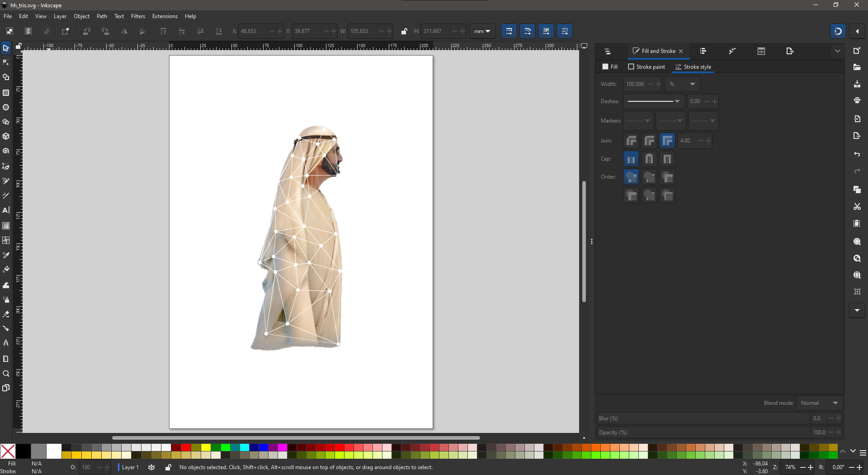Select the Rectangle tool
Viewport: 868px width, 475px height.
tap(6, 93)
